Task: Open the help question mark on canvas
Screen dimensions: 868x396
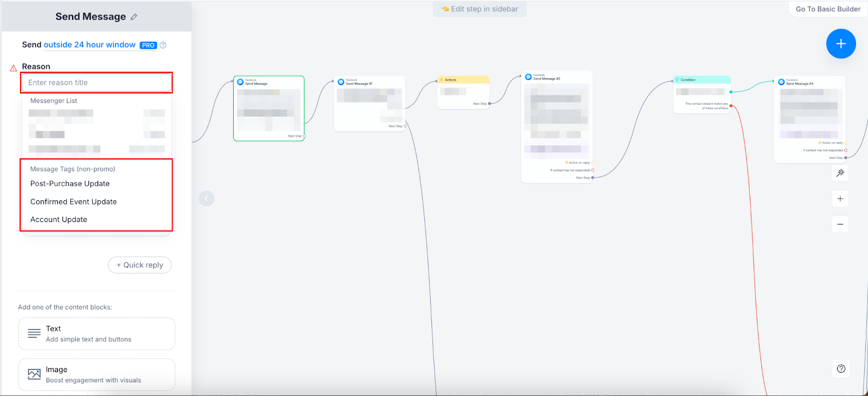Action: (841, 369)
